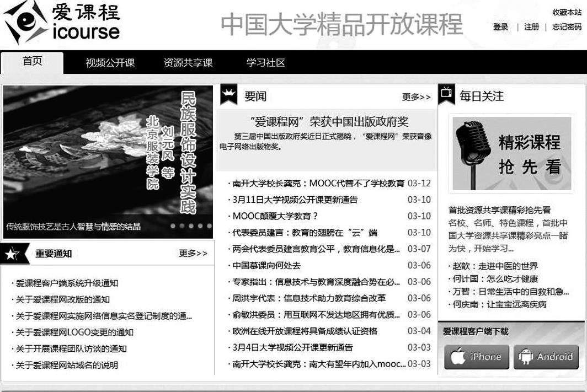Download the iPhone client app

(477, 357)
